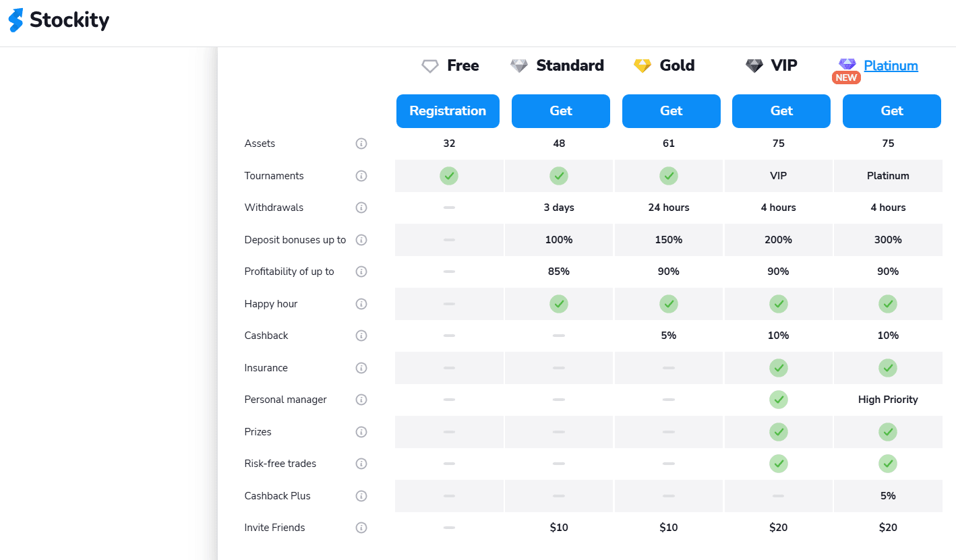Click Get button under VIP

(x=781, y=111)
